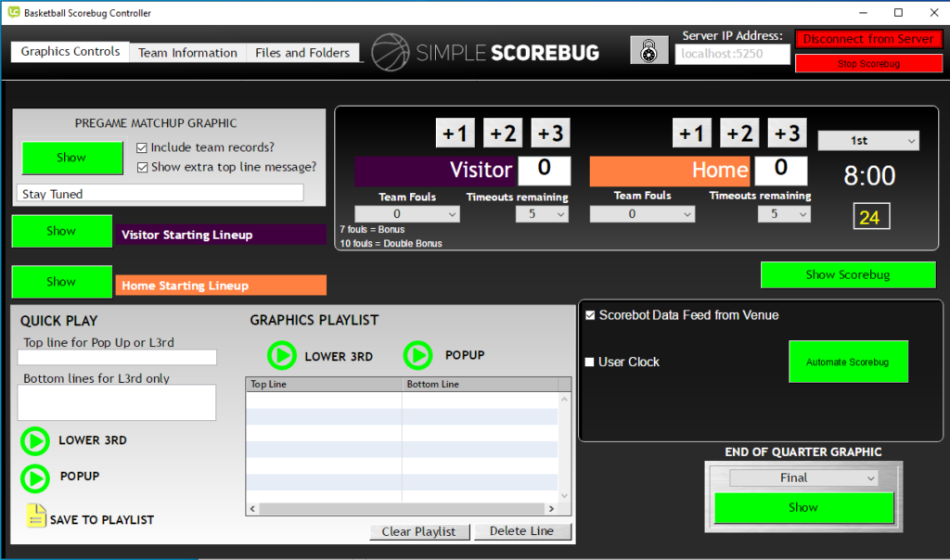The height and width of the screenshot is (560, 950).
Task: Click the 8:00 game clock
Action: pyautogui.click(x=869, y=176)
